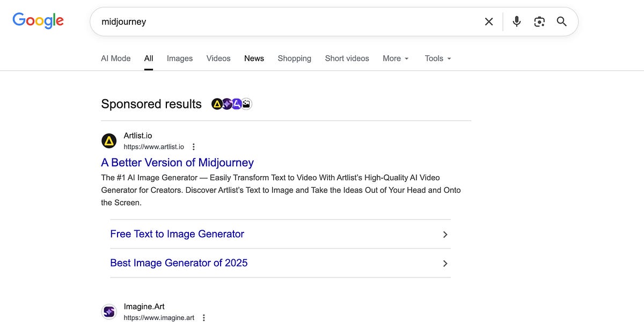Click the Google logo
Image resolution: width=644 pixels, height=322 pixels.
pos(38,21)
